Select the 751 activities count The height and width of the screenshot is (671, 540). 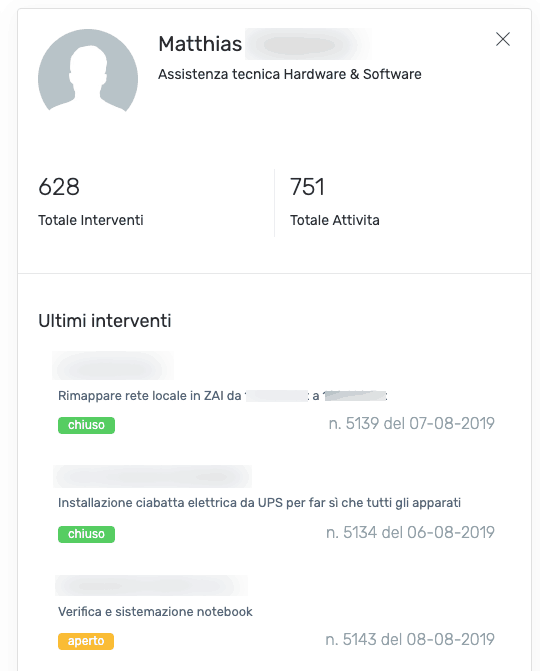[307, 187]
